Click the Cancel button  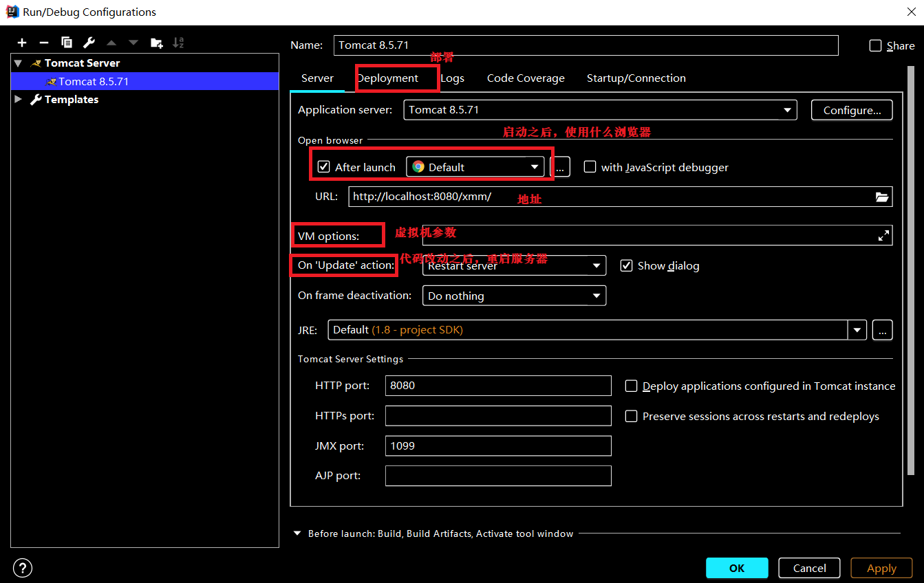pyautogui.click(x=809, y=568)
